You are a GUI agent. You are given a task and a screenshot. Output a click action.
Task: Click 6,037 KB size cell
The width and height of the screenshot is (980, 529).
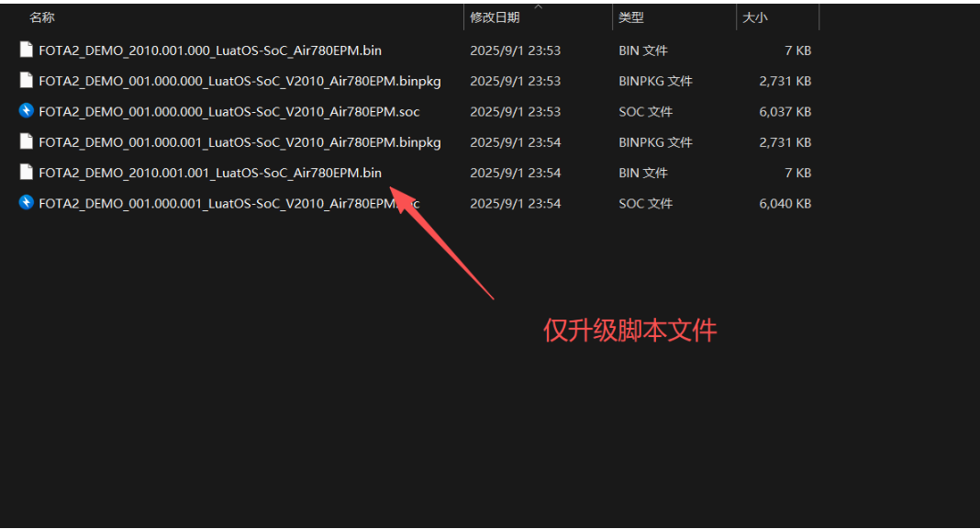tap(785, 112)
